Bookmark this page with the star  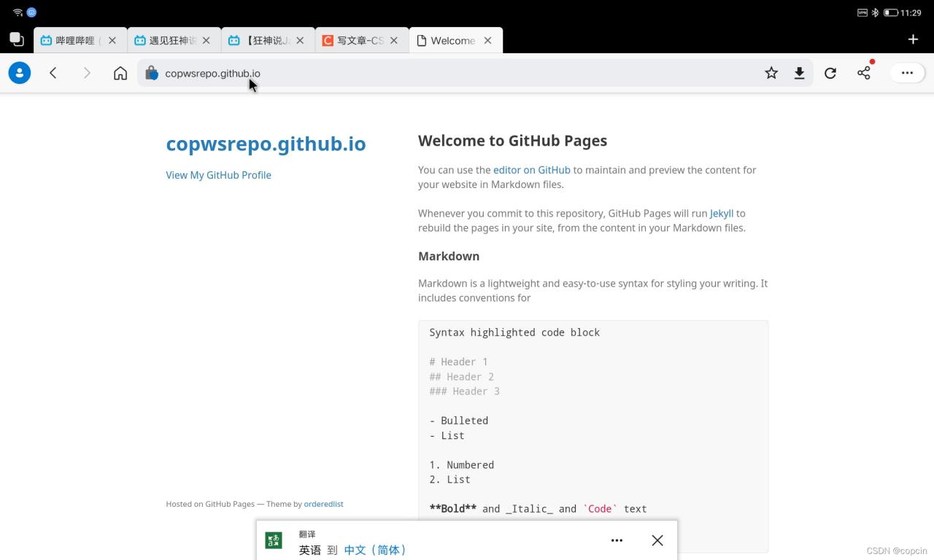pyautogui.click(x=771, y=73)
